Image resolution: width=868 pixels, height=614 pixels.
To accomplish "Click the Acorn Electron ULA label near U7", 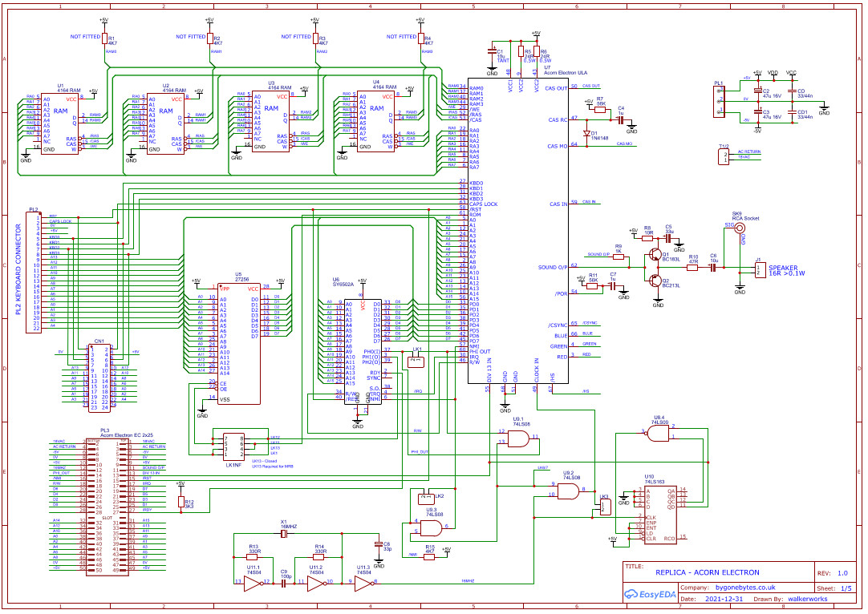I will coord(566,72).
